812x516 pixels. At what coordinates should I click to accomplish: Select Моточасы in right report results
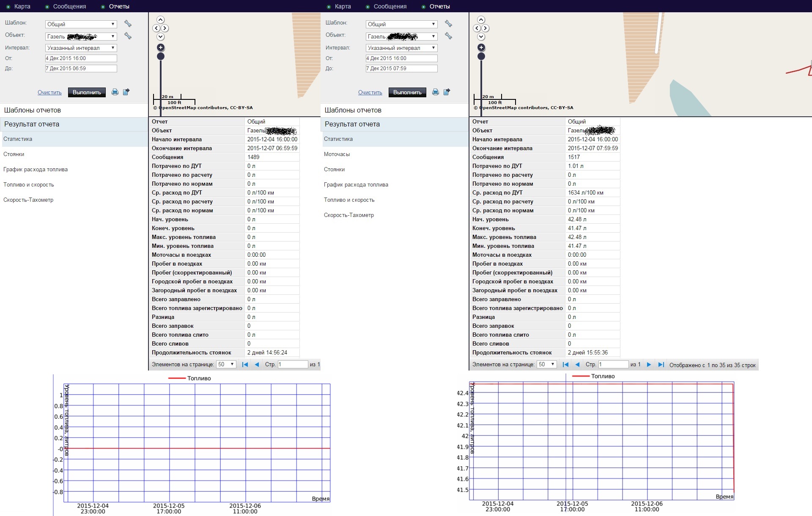tap(337, 154)
